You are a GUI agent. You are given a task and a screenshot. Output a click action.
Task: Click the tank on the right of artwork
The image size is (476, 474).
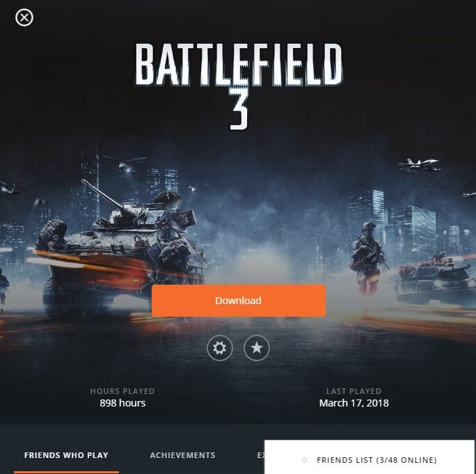coord(435,279)
